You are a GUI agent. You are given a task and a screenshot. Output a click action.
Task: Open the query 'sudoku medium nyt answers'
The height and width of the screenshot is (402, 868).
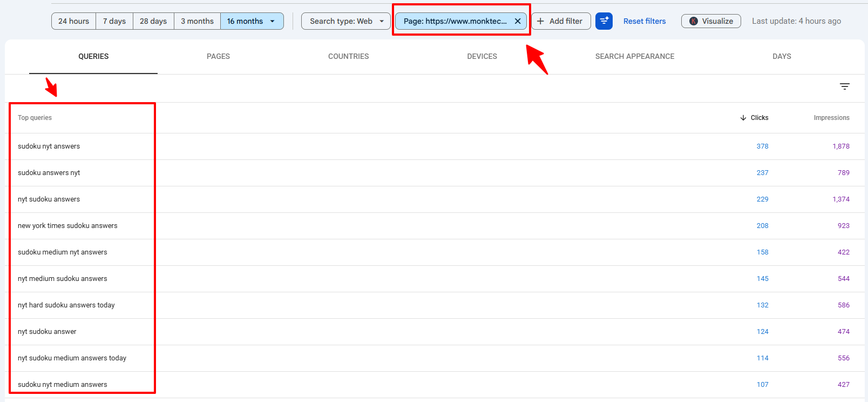tap(63, 252)
